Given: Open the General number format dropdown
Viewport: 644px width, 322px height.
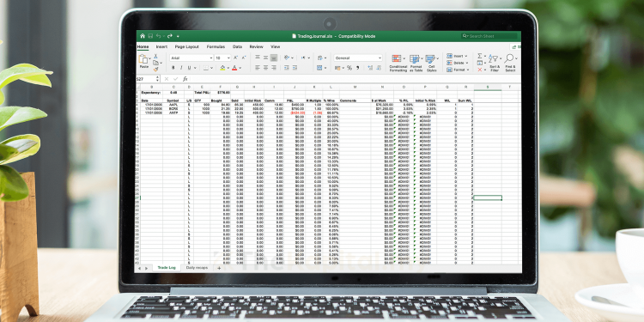Looking at the screenshot, I should (358, 58).
